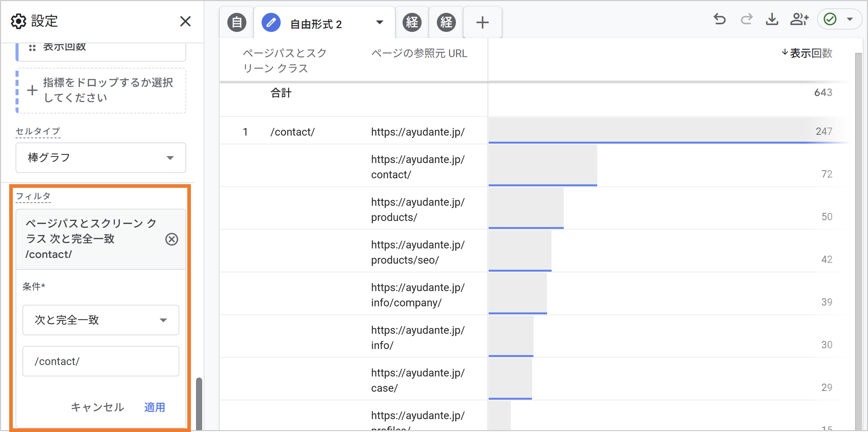The width and height of the screenshot is (868, 432).
Task: Open the 次と完全一致 condition dropdown
Action: tap(101, 320)
